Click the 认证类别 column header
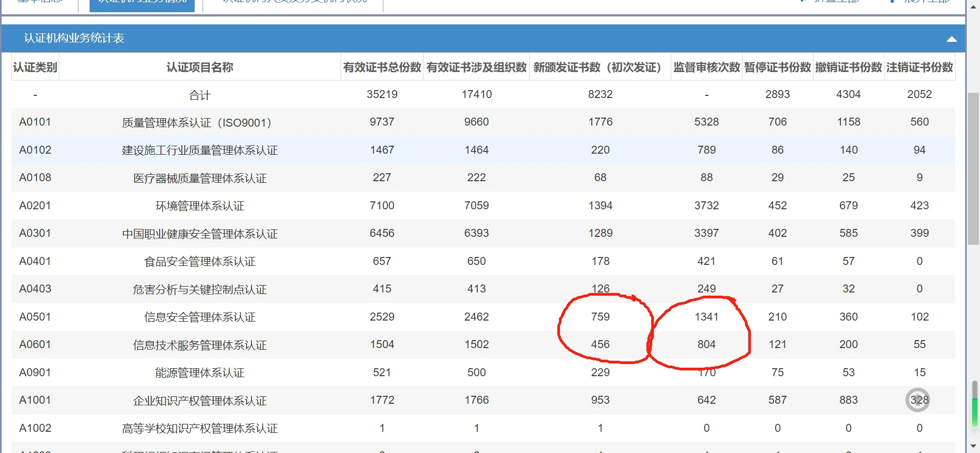Viewport: 980px width, 453px height. coord(35,67)
